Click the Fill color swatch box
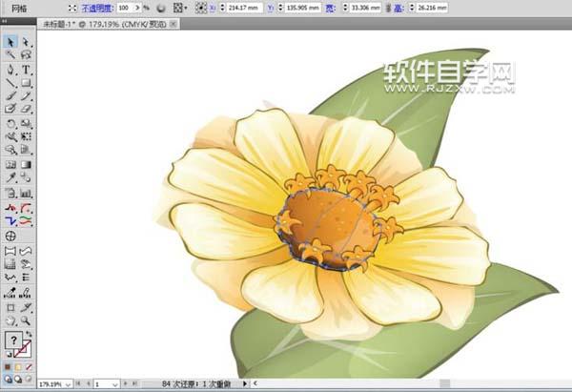This screenshot has height=392, width=572. point(13,341)
